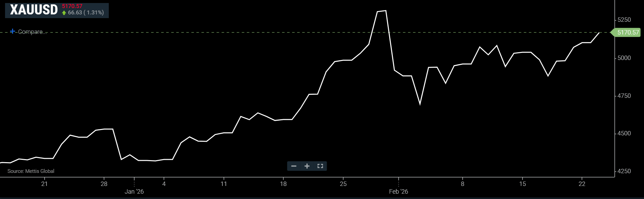The height and width of the screenshot is (199, 644).
Task: Click the red 5170.57 price in header
Action: click(x=72, y=6)
